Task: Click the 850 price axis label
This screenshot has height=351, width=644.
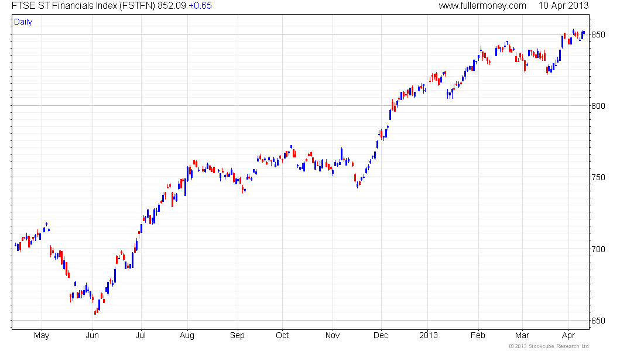Action: tap(598, 35)
